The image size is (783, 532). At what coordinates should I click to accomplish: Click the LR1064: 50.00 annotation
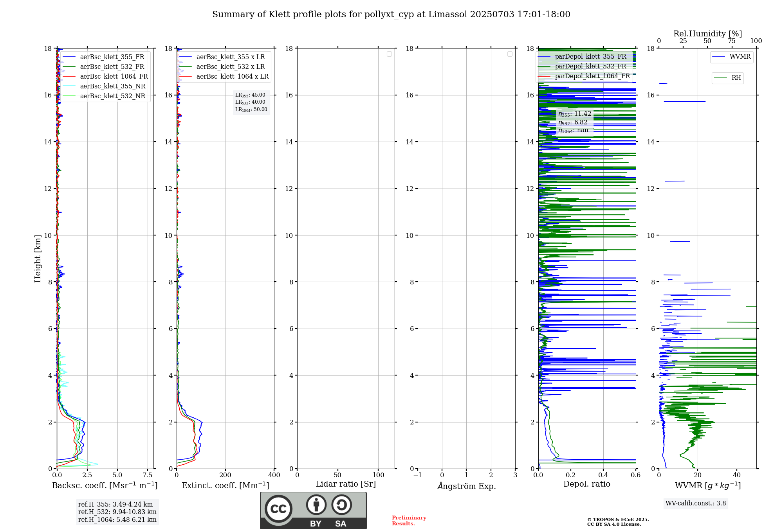coord(251,110)
